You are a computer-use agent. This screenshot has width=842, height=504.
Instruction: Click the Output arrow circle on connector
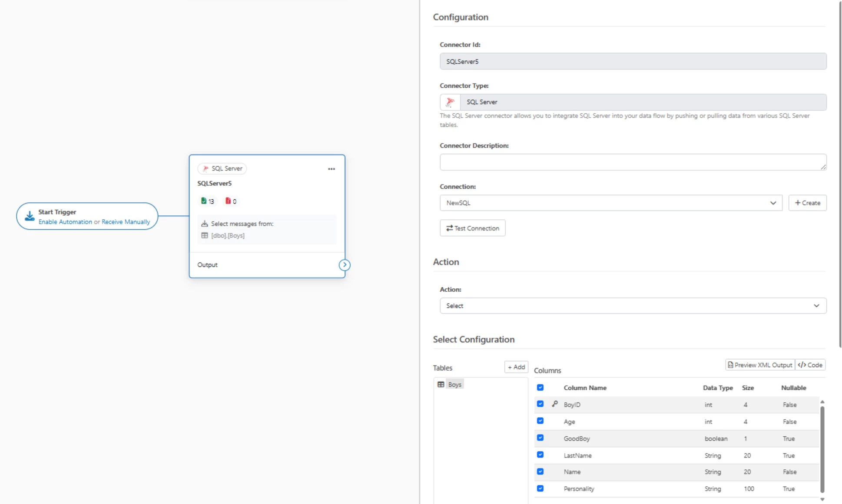tap(345, 265)
